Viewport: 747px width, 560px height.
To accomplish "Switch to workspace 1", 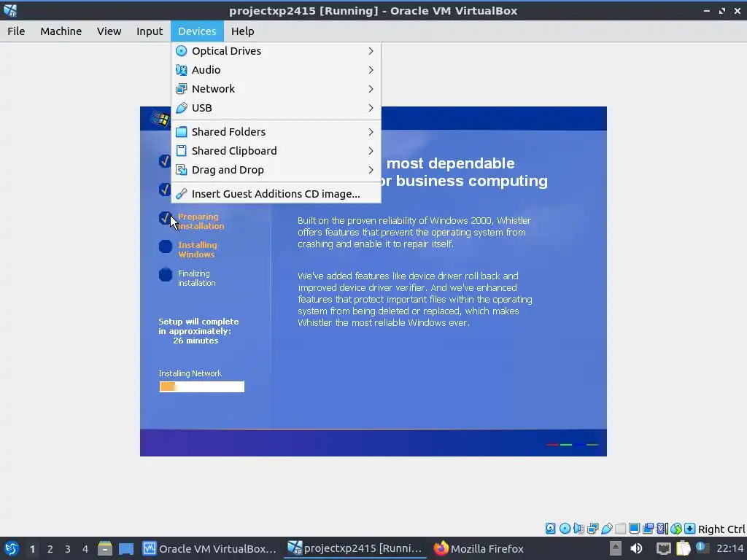I will click(32, 549).
